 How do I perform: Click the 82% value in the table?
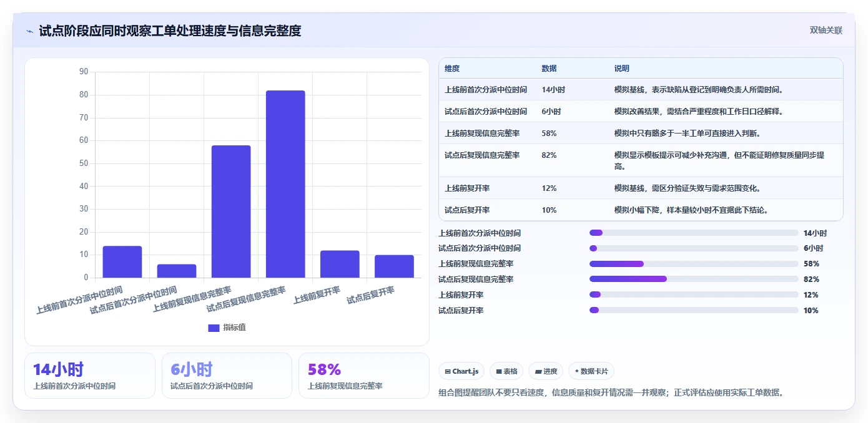[549, 155]
